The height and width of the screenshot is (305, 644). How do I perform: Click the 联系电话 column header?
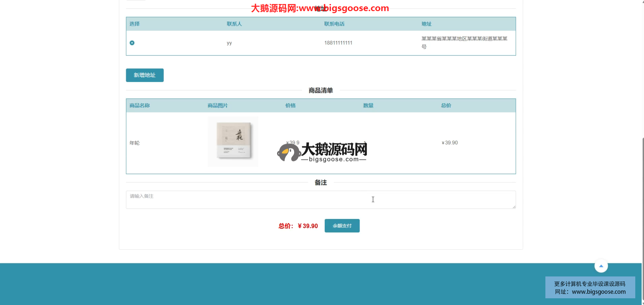334,24
